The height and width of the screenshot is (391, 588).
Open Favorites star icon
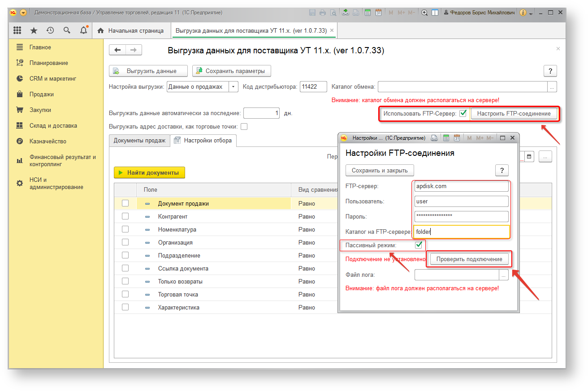click(x=34, y=30)
